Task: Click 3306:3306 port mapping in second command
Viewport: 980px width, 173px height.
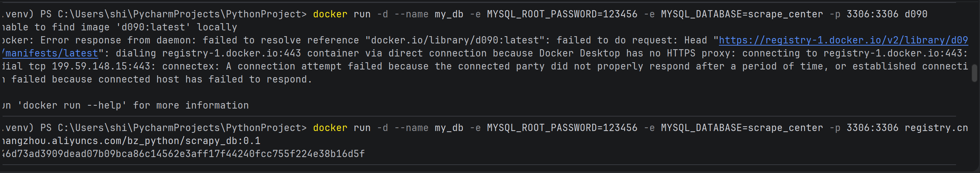Action: click(872, 128)
